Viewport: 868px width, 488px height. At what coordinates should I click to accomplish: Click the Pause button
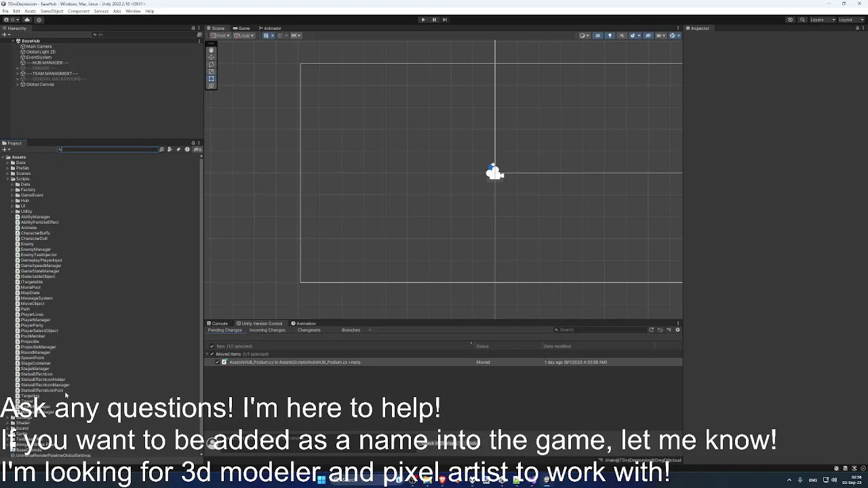434,20
